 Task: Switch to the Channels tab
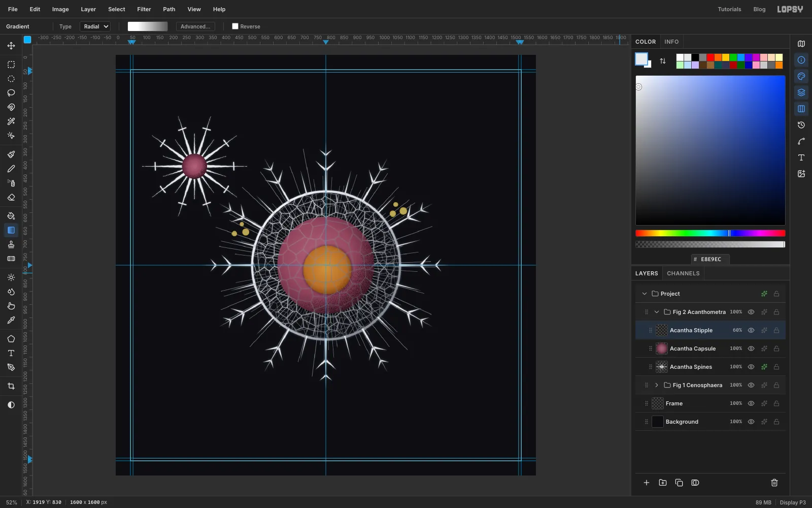click(x=683, y=273)
